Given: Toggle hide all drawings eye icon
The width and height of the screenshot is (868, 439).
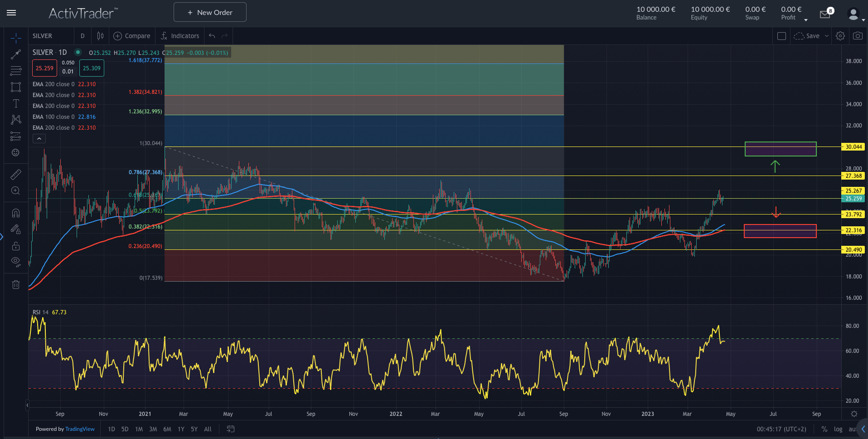Looking at the screenshot, I should pos(16,261).
